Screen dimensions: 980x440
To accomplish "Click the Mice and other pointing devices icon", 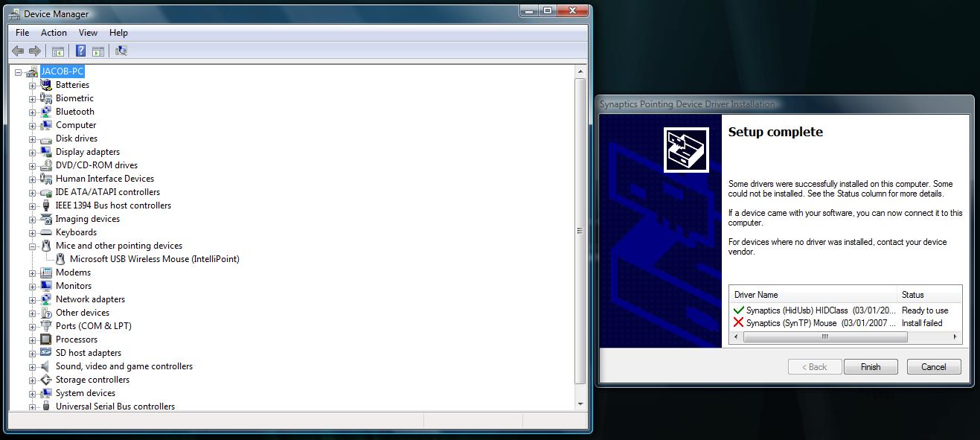I will pos(46,246).
